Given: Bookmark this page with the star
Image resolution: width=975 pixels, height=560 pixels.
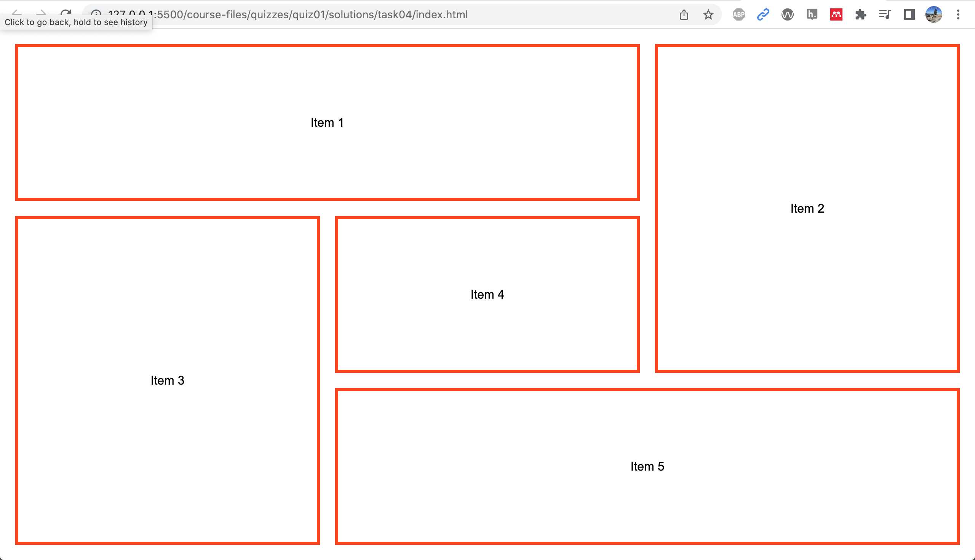Looking at the screenshot, I should [708, 14].
